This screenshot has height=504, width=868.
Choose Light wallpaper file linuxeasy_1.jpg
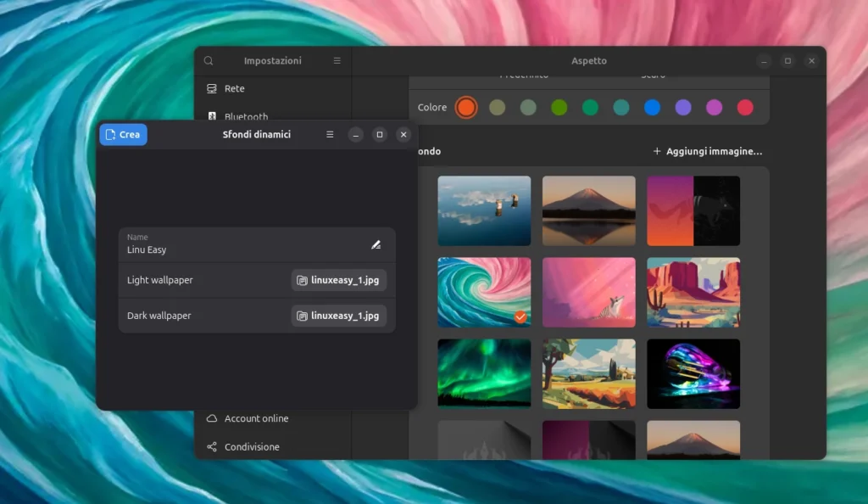tap(338, 280)
